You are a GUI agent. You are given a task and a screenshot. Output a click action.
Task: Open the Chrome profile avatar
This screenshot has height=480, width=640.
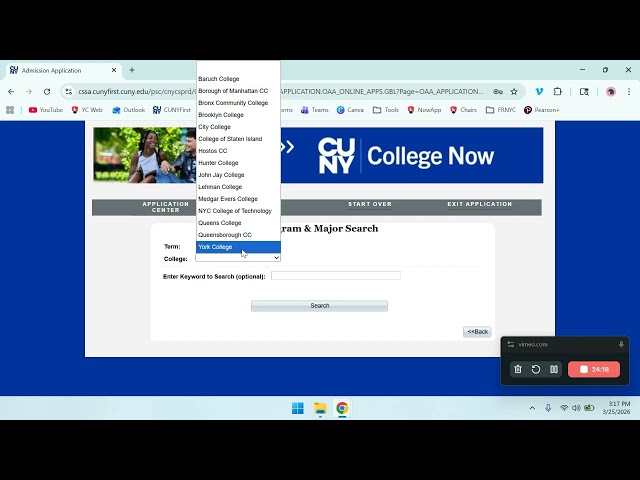click(611, 92)
